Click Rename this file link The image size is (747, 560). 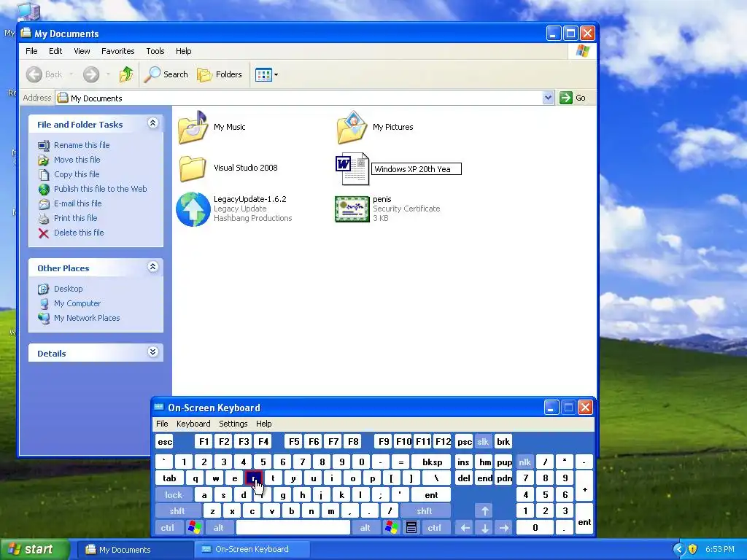point(82,145)
